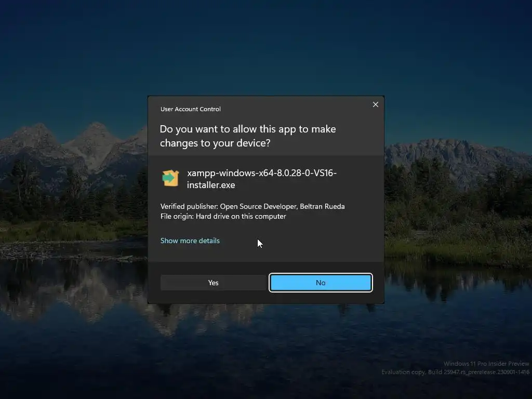Close the User Account Control dialog
Viewport: 532px width, 399px height.
pos(375,104)
